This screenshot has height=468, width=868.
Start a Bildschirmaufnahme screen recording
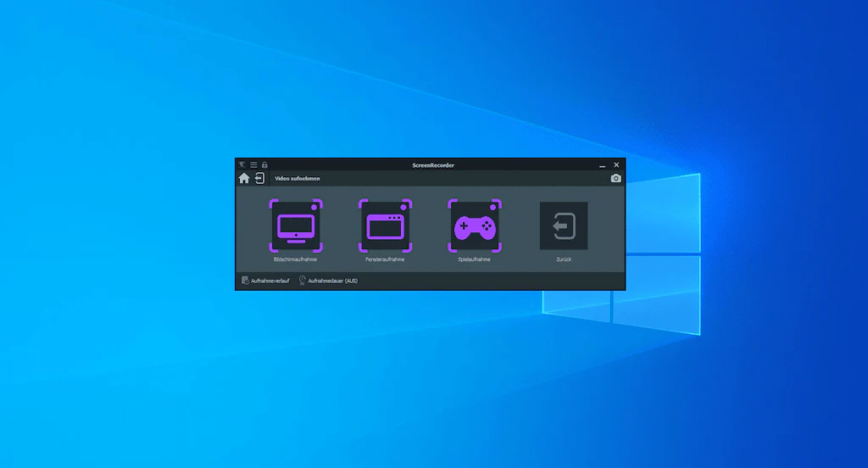[x=296, y=226]
